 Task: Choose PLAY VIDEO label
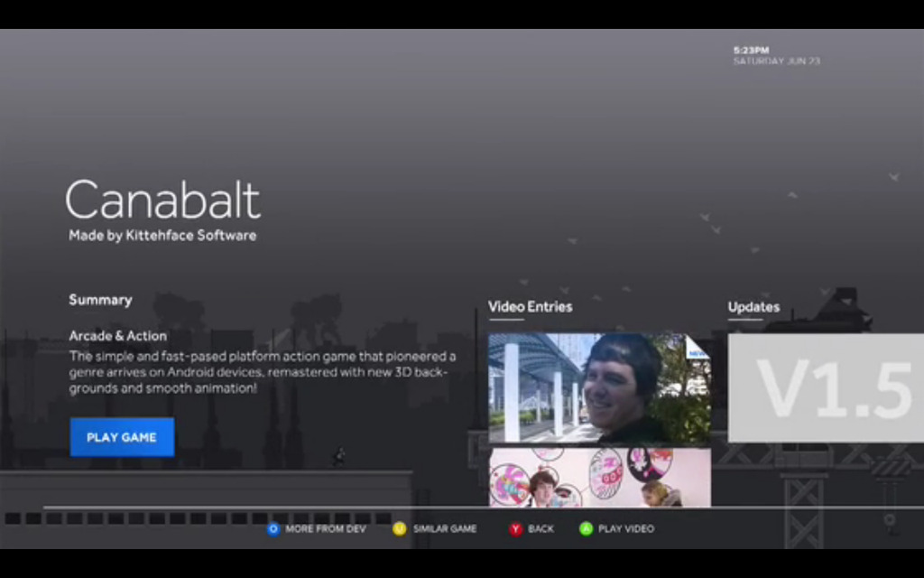626,529
